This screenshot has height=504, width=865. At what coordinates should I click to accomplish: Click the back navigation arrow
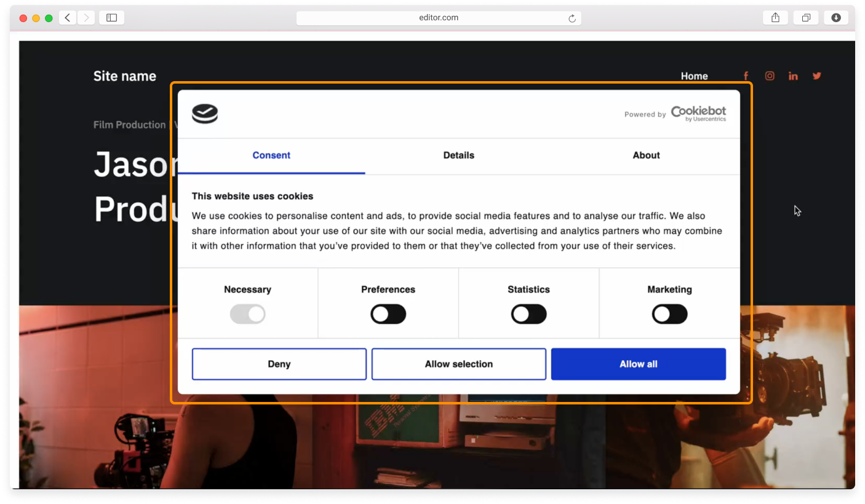68,17
